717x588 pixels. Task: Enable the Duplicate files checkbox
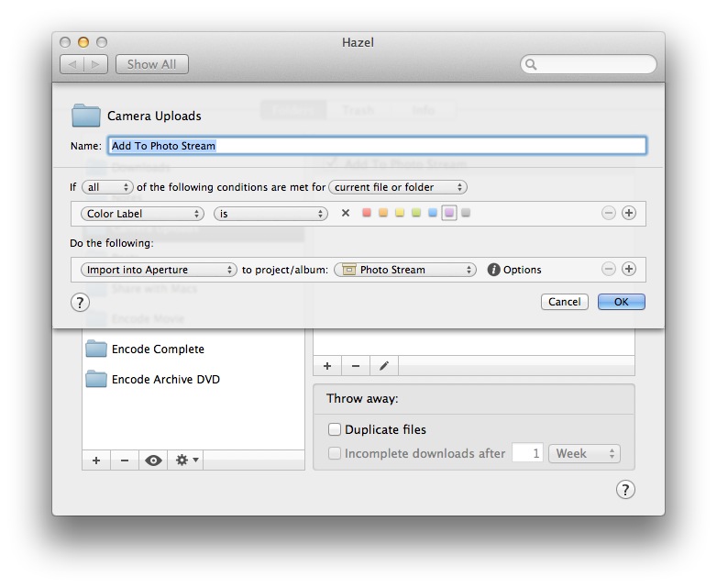[x=335, y=429]
